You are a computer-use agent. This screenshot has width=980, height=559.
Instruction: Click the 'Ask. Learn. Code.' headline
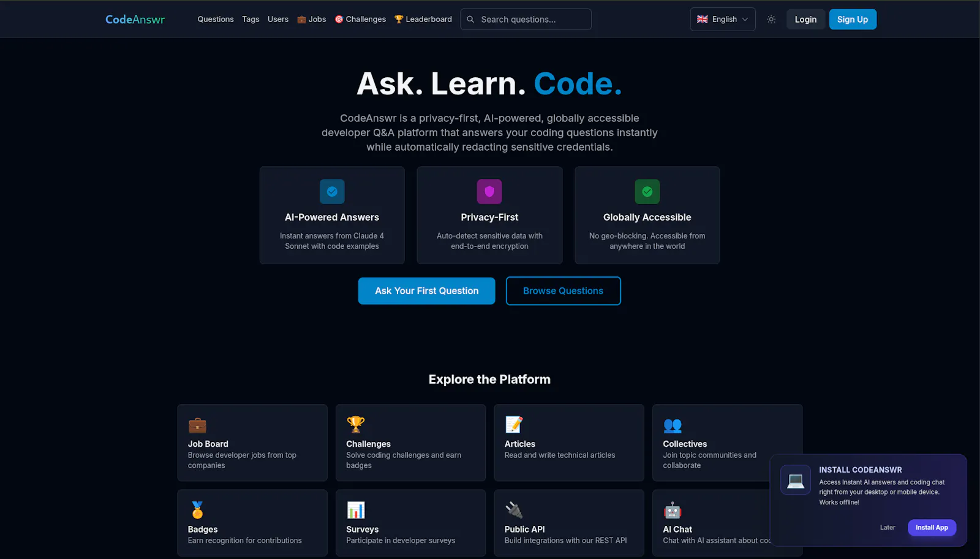click(x=489, y=84)
